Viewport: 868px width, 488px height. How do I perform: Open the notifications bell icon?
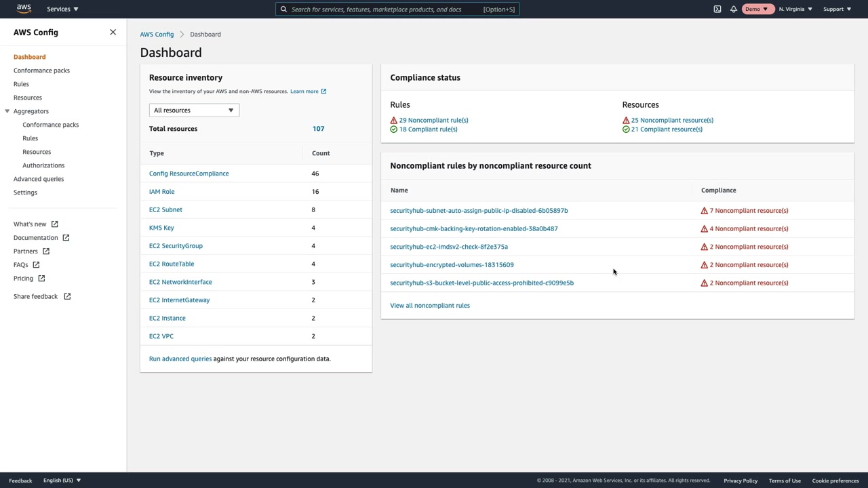[734, 9]
